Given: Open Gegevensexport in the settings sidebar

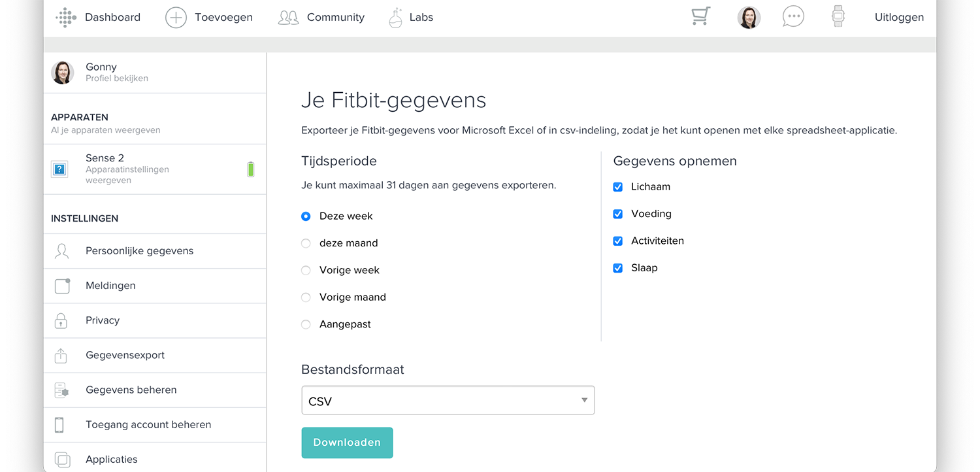Looking at the screenshot, I should tap(155, 356).
